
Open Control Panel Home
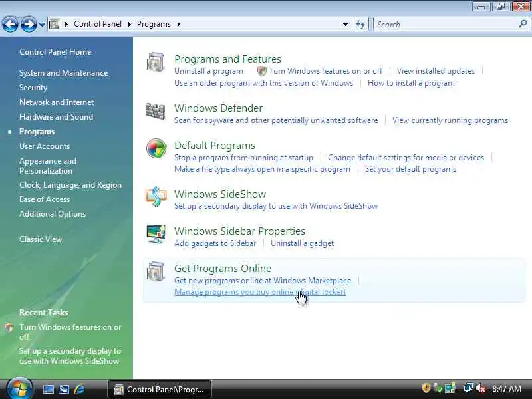(55, 52)
